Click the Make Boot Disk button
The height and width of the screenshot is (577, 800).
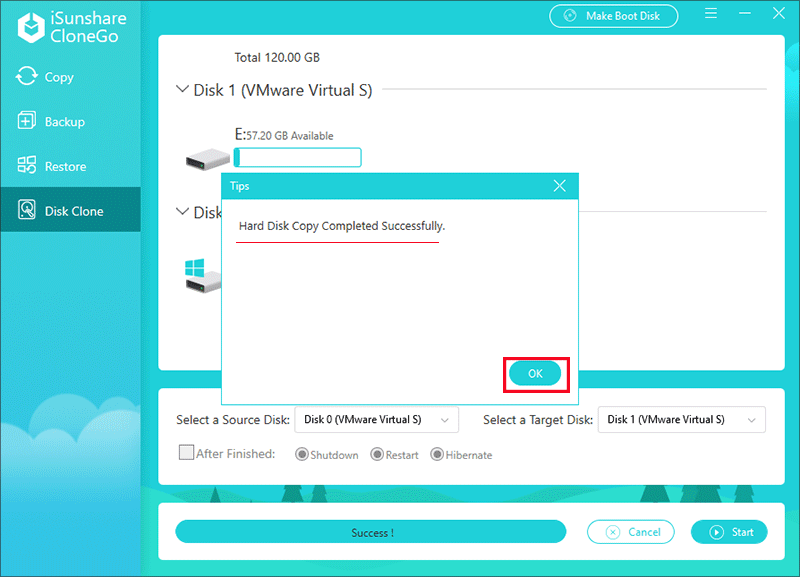point(613,16)
